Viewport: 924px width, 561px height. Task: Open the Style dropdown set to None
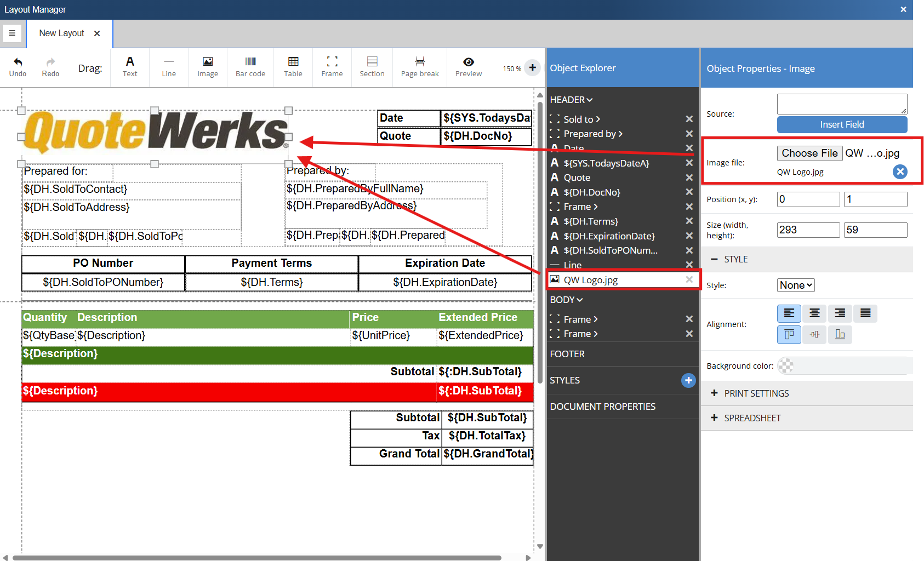796,285
